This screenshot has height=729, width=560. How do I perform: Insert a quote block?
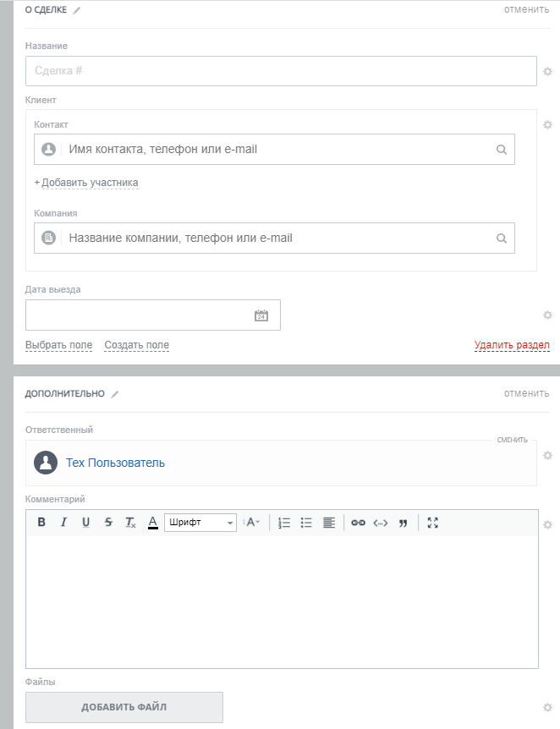[x=403, y=523]
